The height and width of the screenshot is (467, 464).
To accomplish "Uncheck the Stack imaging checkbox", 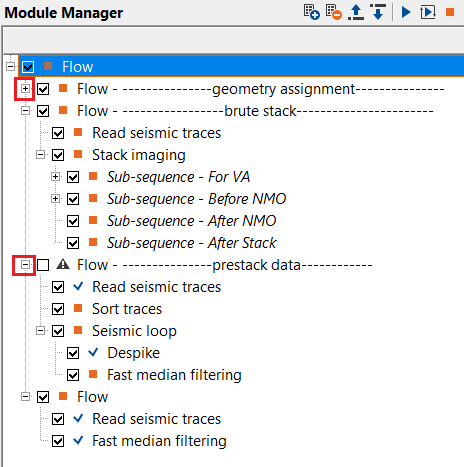I will pos(58,155).
